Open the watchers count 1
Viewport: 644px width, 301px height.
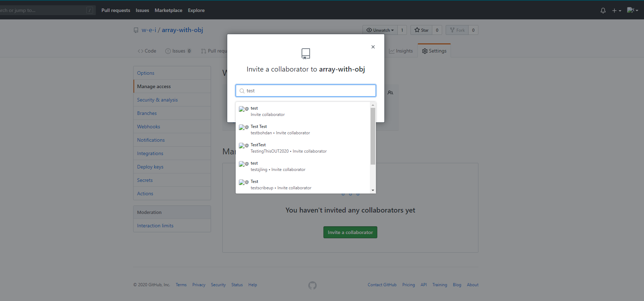pyautogui.click(x=402, y=30)
